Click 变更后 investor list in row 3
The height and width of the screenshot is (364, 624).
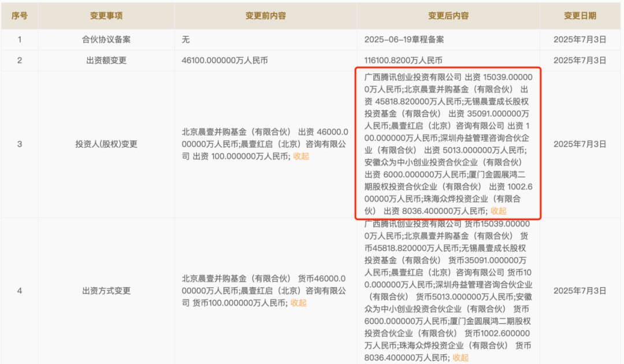pyautogui.click(x=448, y=144)
